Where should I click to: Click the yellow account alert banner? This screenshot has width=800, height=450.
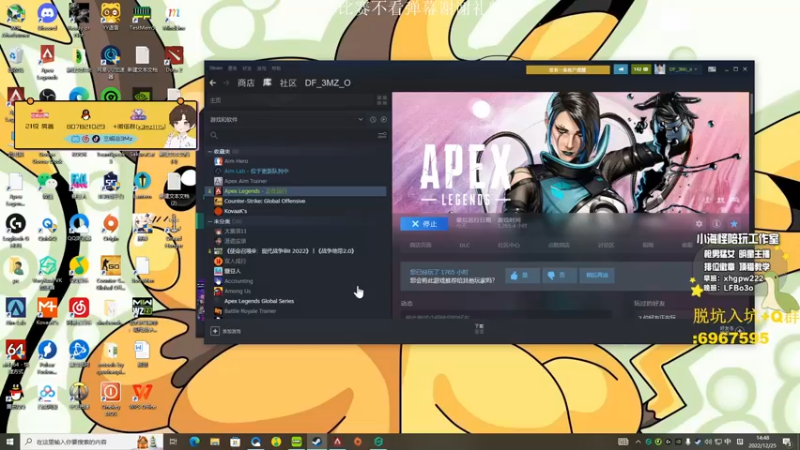point(567,69)
